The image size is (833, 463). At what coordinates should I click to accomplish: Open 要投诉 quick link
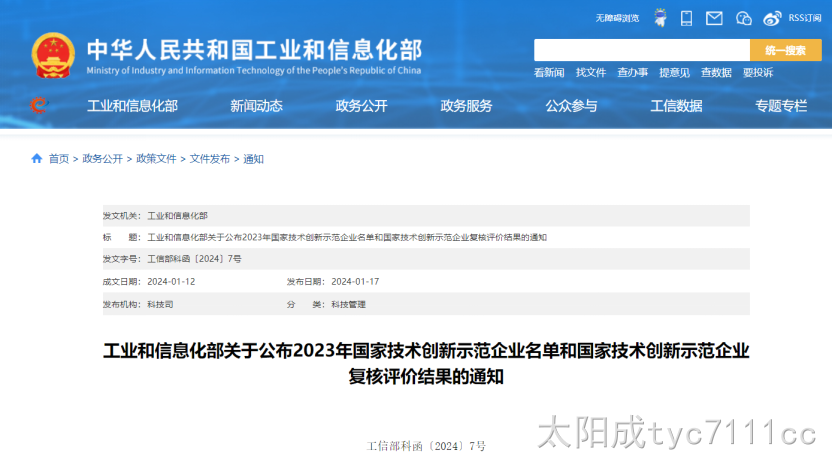[758, 73]
